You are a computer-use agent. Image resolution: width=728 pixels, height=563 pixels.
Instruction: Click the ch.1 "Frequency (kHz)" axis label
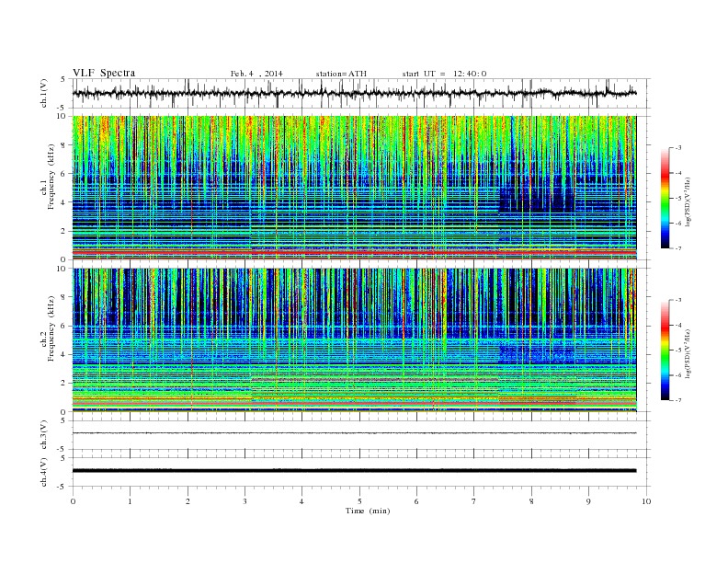(x=51, y=177)
